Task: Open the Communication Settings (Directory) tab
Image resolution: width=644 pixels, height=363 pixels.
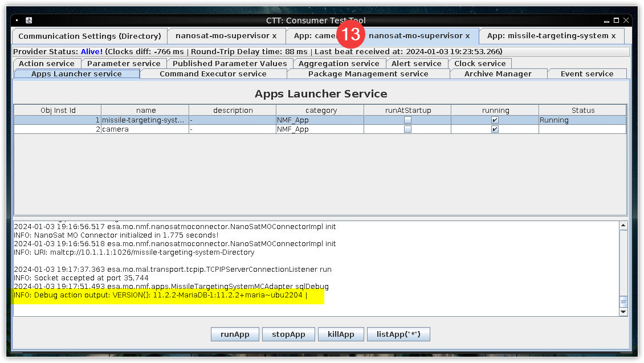Action: coord(89,36)
